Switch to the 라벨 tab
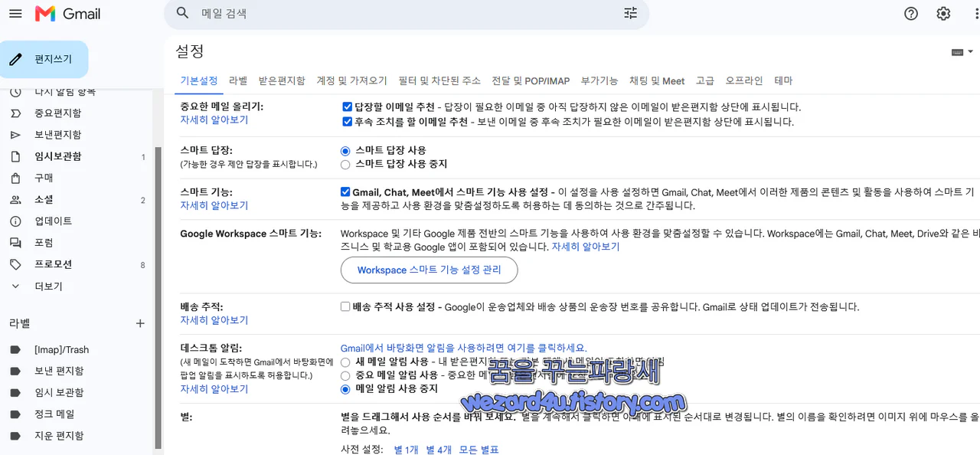The image size is (980, 455). point(238,80)
